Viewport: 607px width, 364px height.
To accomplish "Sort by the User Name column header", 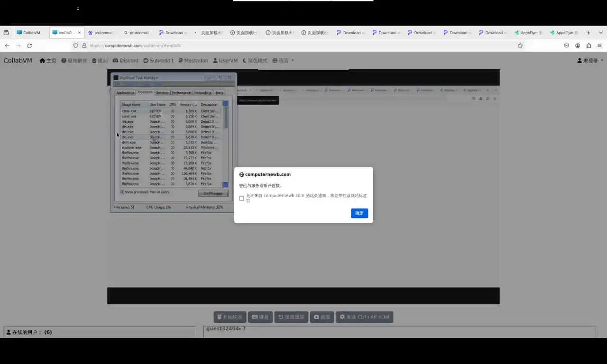I will (x=158, y=104).
